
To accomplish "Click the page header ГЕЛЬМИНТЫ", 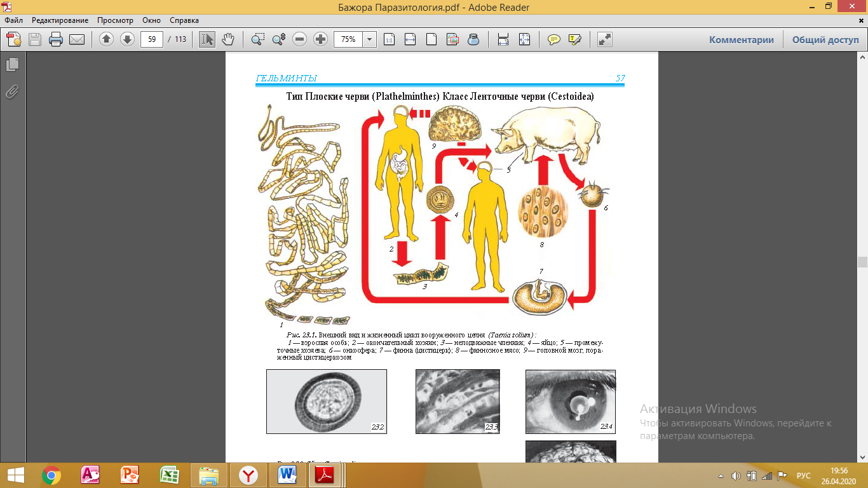I will tap(287, 79).
